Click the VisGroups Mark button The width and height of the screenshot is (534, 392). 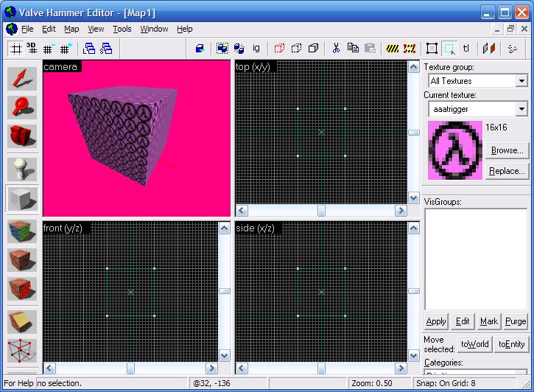pos(489,321)
